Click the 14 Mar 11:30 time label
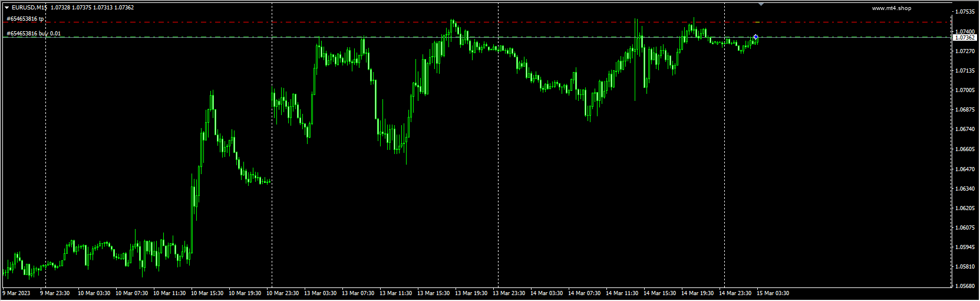Viewport: 980px width, 301px height. (622, 293)
